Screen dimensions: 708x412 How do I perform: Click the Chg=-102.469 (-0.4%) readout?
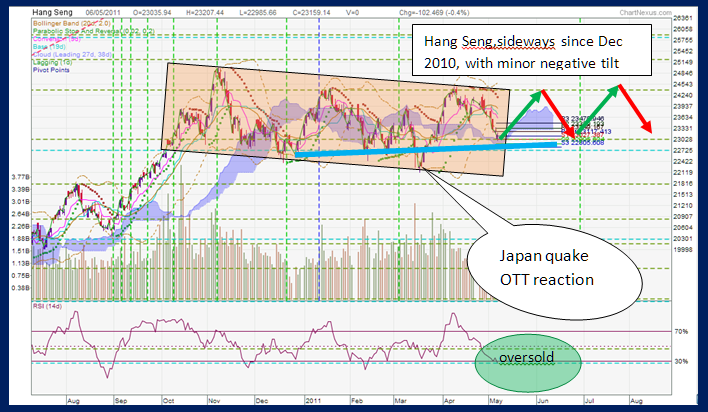pyautogui.click(x=434, y=13)
